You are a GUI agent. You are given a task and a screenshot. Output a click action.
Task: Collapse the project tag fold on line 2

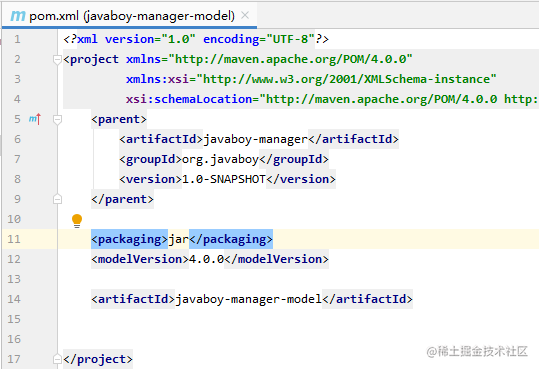tap(57, 59)
